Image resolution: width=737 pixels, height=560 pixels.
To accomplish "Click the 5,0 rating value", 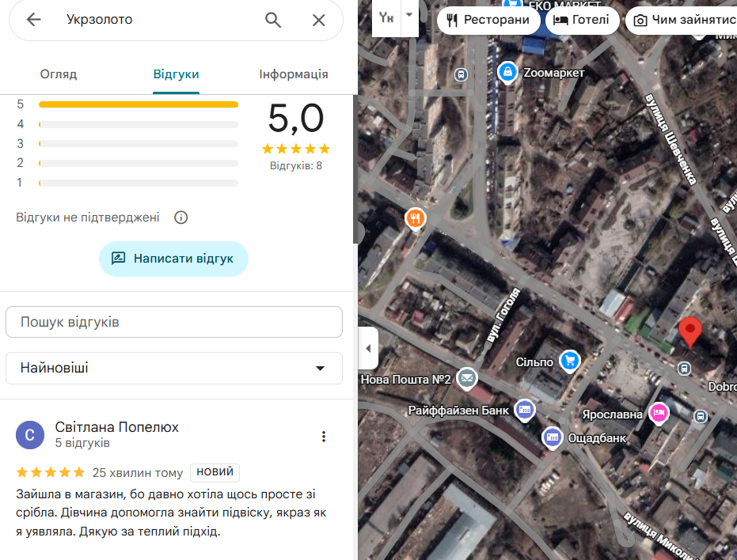I will coord(295,119).
